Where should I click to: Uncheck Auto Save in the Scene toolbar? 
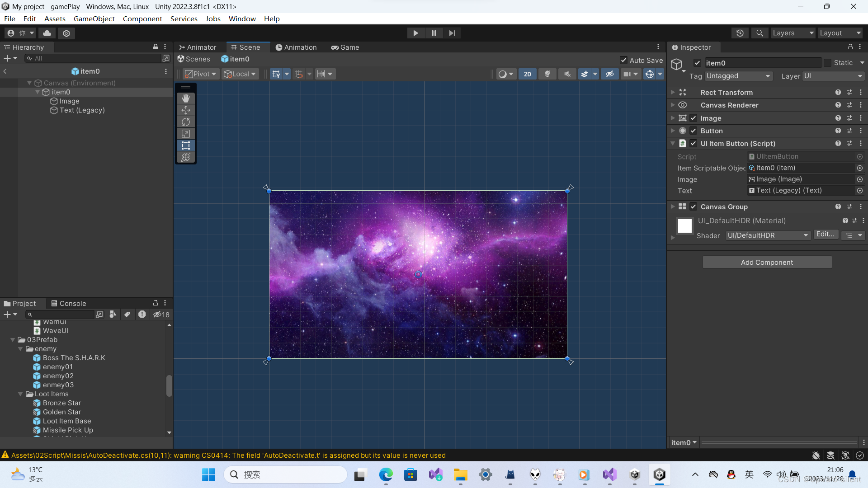pyautogui.click(x=623, y=60)
